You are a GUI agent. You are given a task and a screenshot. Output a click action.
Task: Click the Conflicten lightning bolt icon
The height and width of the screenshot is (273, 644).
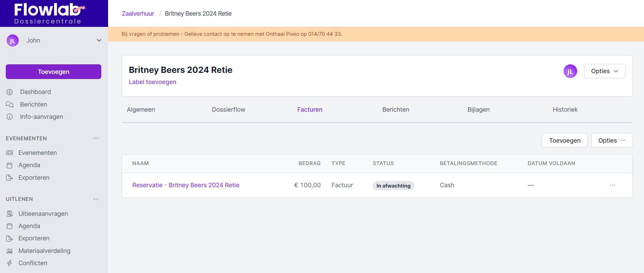coord(10,263)
